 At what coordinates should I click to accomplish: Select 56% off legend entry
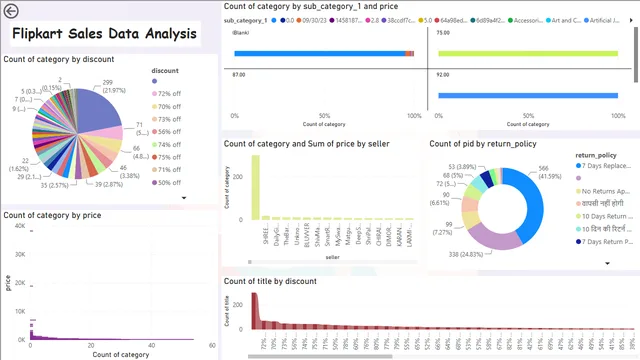click(x=167, y=131)
